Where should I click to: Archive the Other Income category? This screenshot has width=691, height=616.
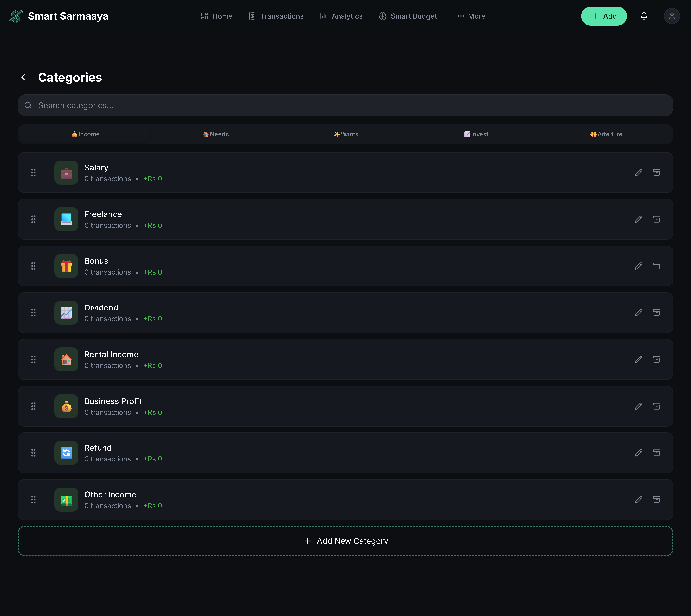(x=656, y=500)
